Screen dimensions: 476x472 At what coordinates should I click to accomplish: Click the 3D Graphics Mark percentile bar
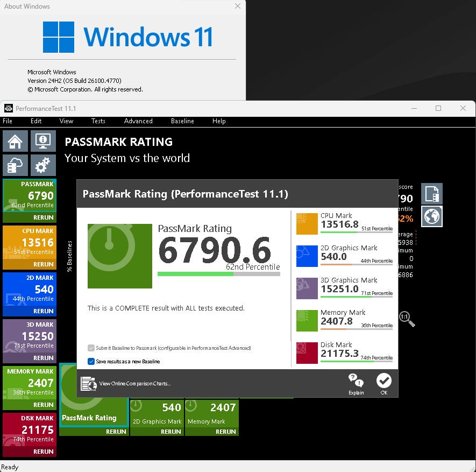point(357,297)
